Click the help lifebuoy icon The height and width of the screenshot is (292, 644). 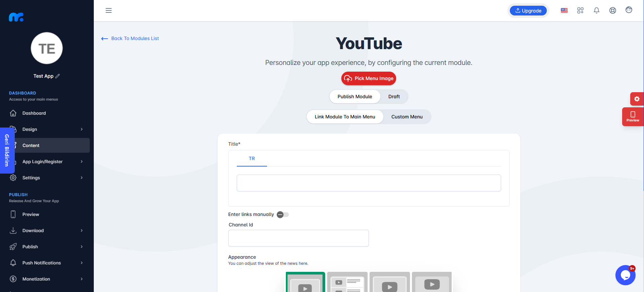(x=613, y=10)
